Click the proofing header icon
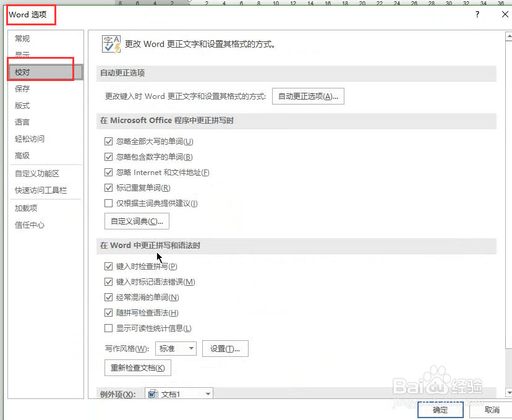This screenshot has height=420, width=512. click(111, 45)
